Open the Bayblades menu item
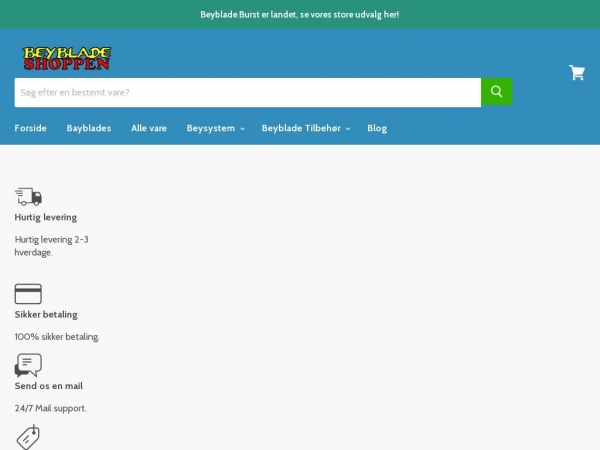Image resolution: width=600 pixels, height=450 pixels. click(x=89, y=128)
